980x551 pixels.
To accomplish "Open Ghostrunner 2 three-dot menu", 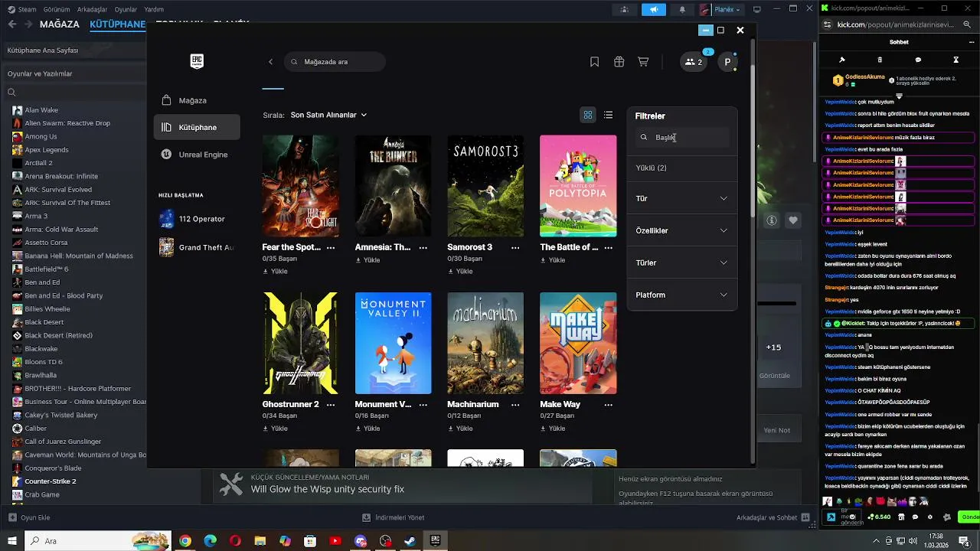I will coord(331,404).
